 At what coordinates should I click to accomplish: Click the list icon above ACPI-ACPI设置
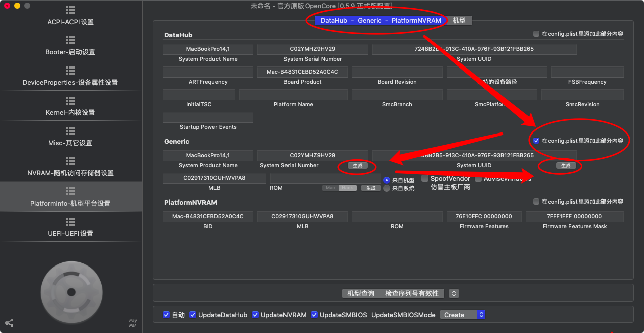(x=70, y=10)
